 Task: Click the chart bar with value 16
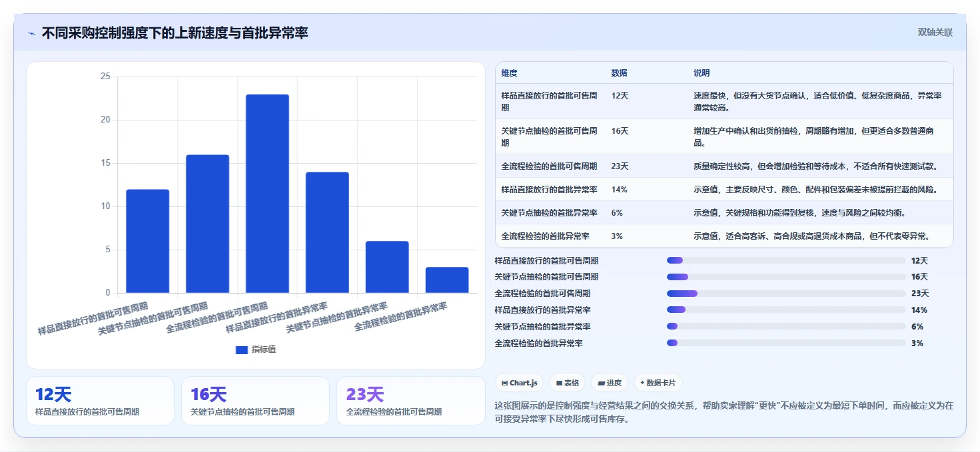207,224
